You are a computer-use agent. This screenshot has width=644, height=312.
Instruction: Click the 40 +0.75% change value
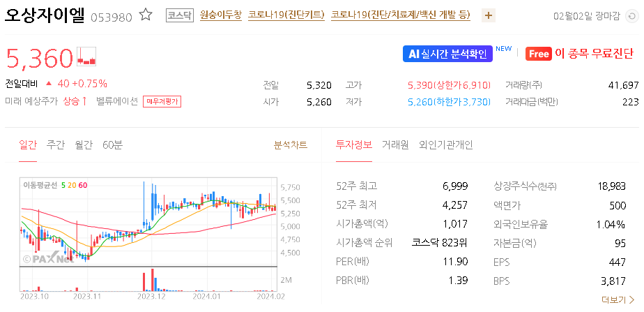82,84
